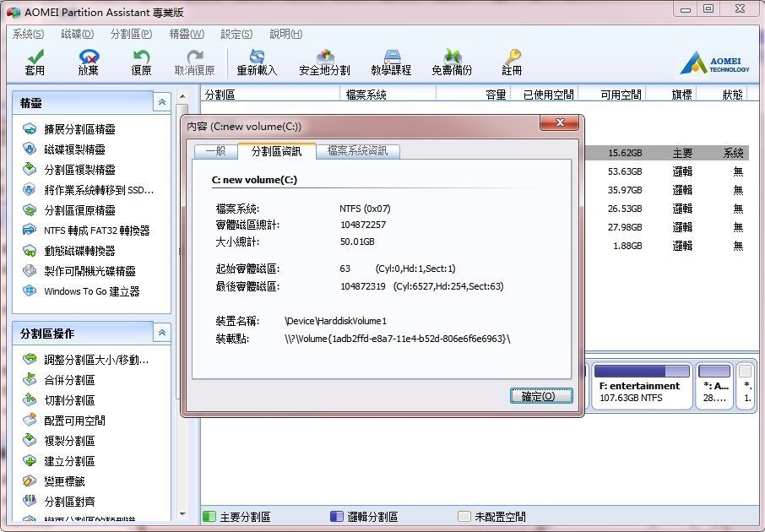The height and width of the screenshot is (532, 765).
Task: Launch the 分割區複製精靈 wizard
Action: click(79, 170)
